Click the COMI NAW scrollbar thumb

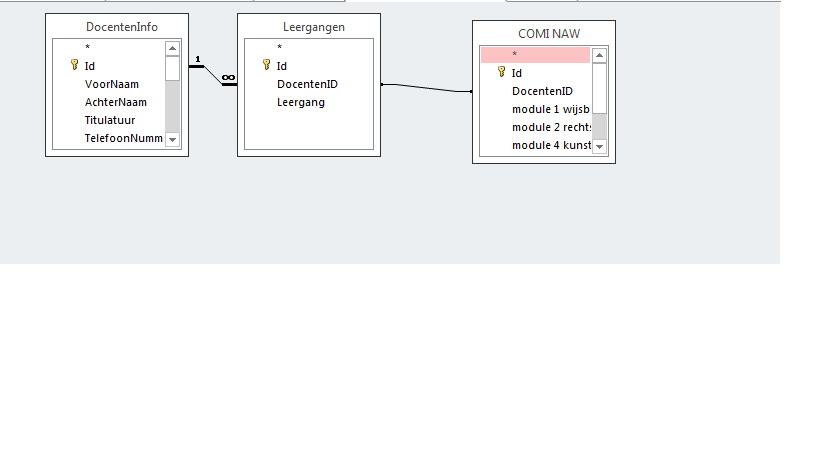click(600, 88)
